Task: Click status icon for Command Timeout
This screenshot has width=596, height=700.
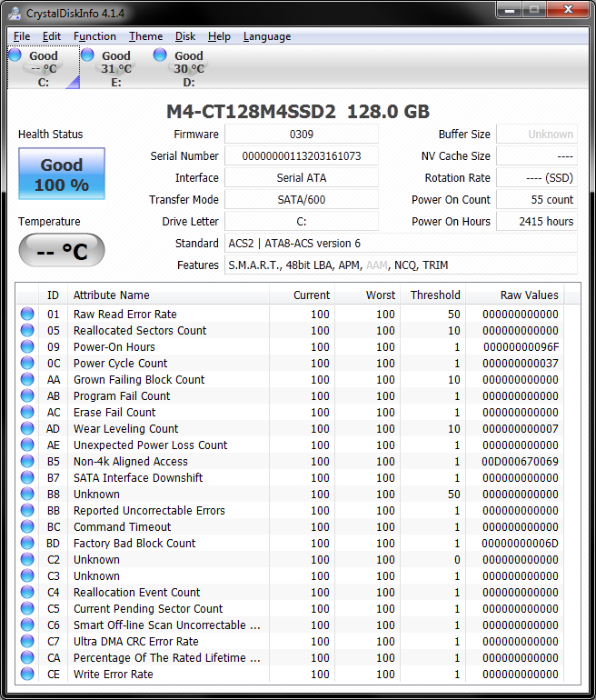Action: tap(27, 526)
